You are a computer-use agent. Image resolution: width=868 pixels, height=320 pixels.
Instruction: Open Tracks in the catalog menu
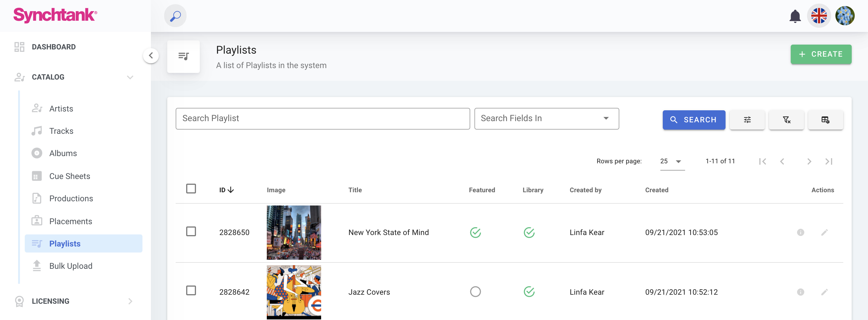click(x=61, y=131)
